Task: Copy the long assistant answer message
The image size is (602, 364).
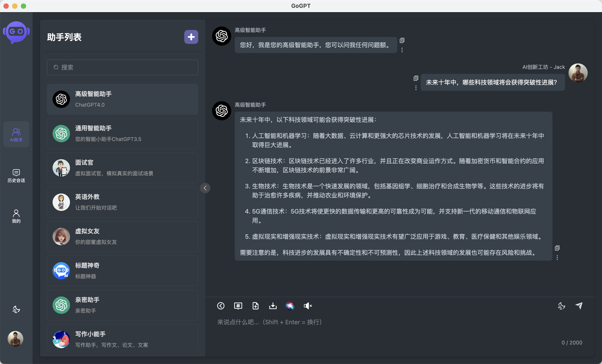Action: click(x=557, y=248)
